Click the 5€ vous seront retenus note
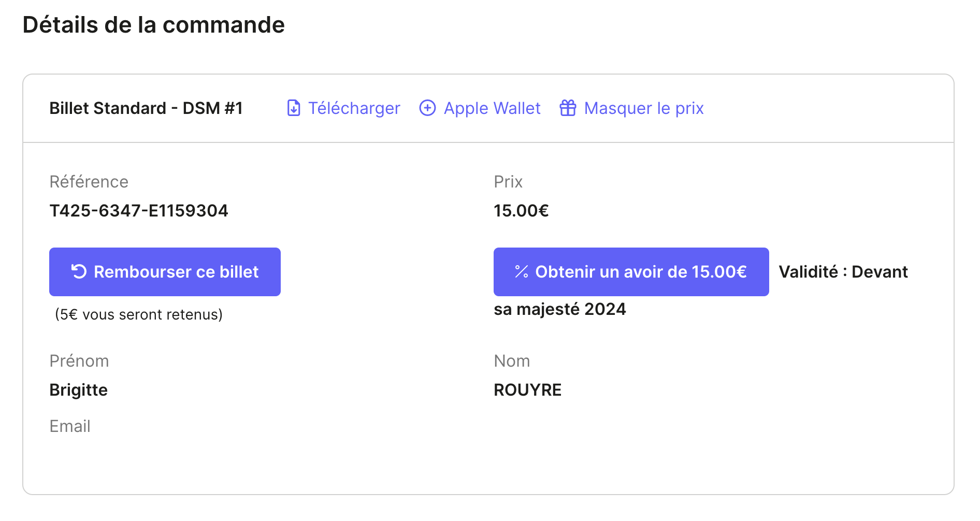 click(139, 314)
